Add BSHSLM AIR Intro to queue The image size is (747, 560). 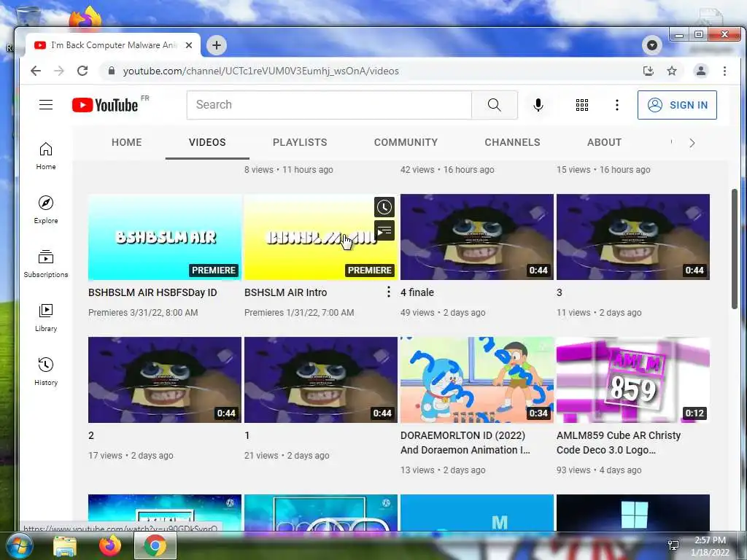[x=384, y=231]
